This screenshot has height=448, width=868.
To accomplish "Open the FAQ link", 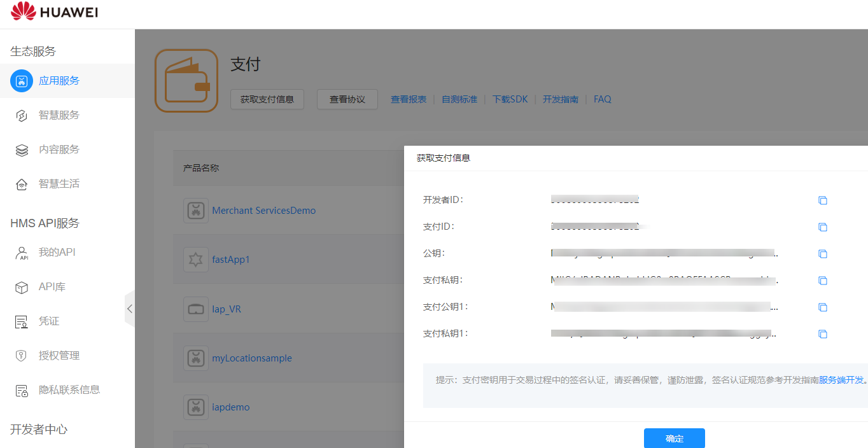I will 603,99.
